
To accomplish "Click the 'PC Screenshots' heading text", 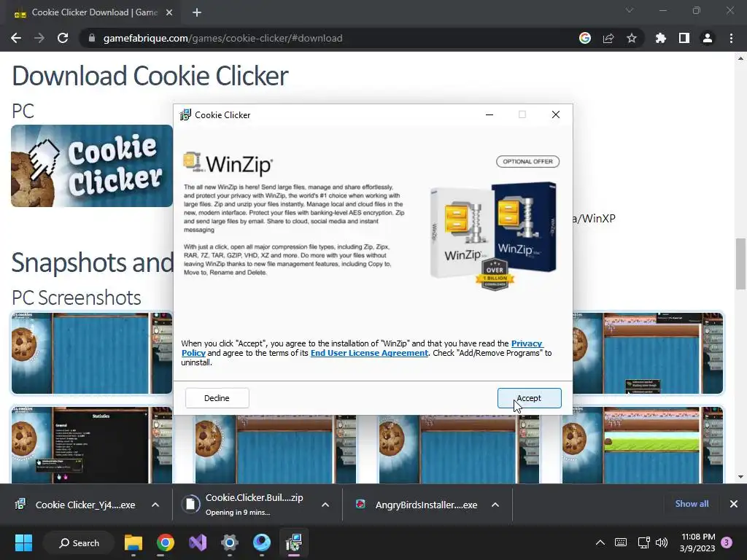I will click(76, 297).
